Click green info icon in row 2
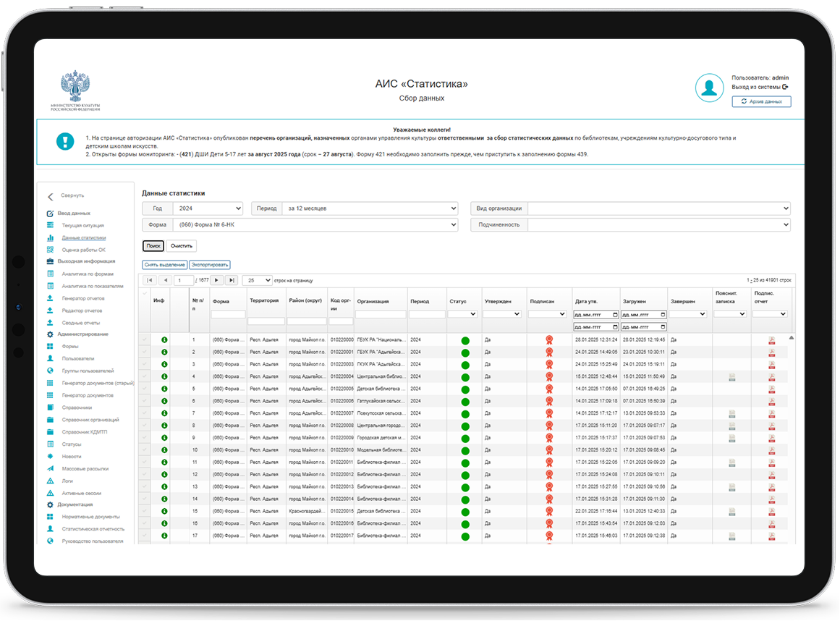Screen dimensions: 840x621 pyautogui.click(x=164, y=352)
